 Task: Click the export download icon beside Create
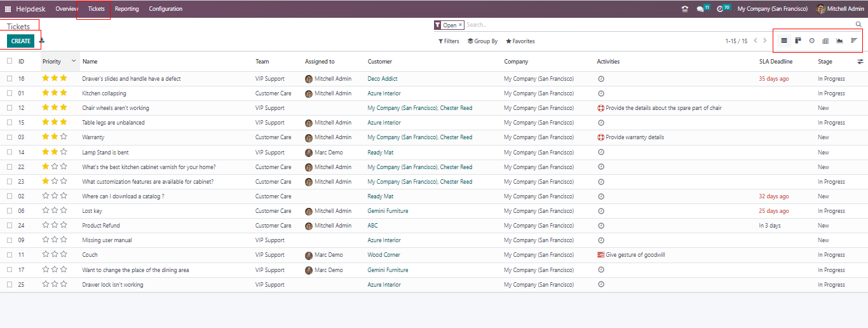[42, 41]
